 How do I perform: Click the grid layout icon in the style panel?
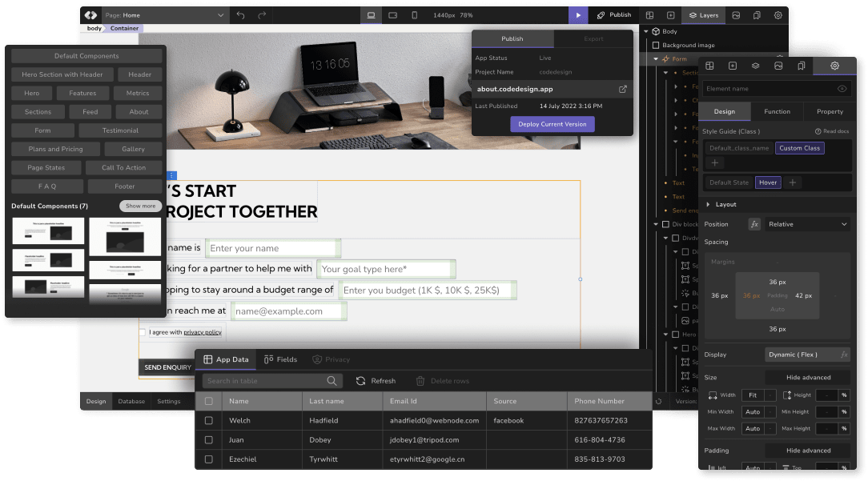709,66
